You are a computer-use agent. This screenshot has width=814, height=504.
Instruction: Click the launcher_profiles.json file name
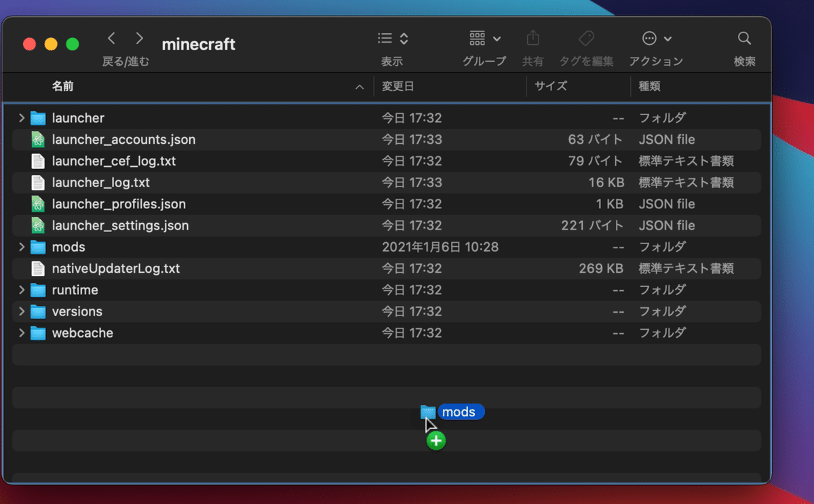click(x=119, y=204)
